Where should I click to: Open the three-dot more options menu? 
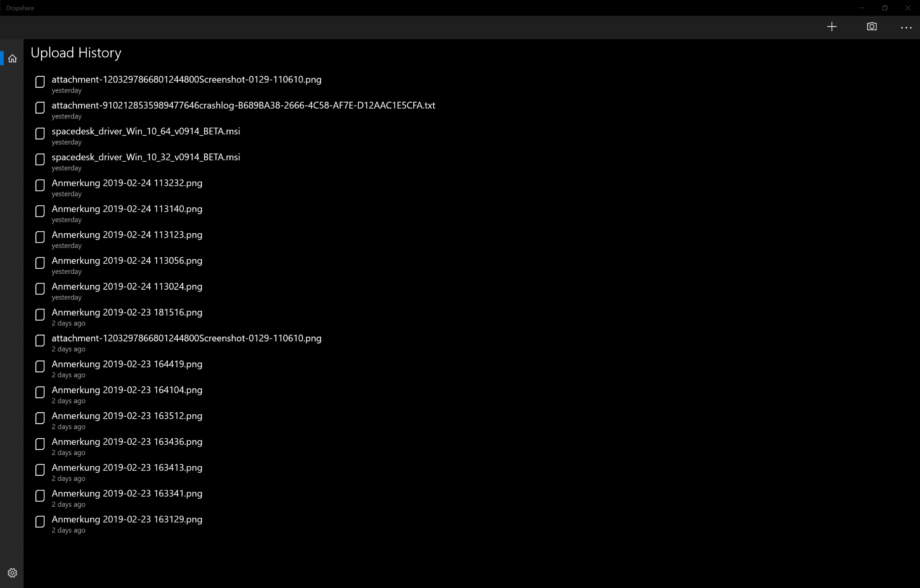[906, 28]
